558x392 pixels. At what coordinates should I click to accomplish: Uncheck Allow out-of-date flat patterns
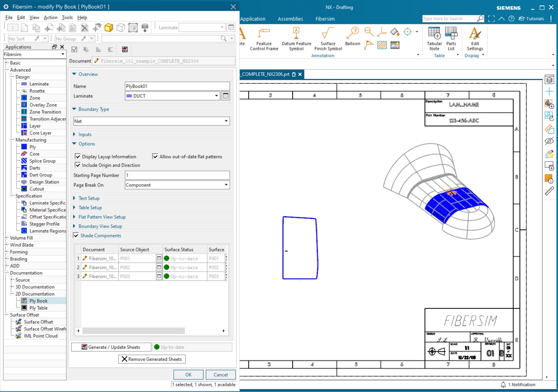(x=155, y=156)
